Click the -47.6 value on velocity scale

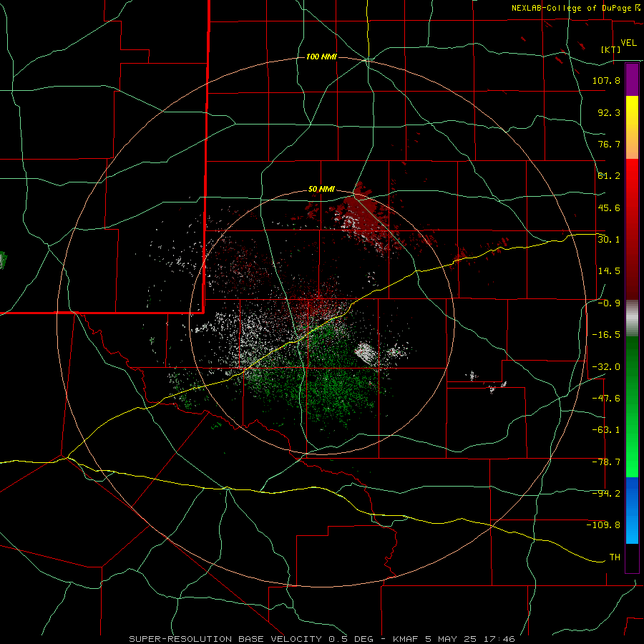606,399
